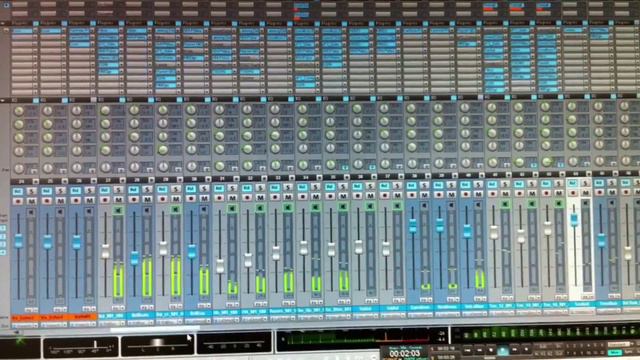
Task: Click the name label of first orange channel
Action: [25, 318]
